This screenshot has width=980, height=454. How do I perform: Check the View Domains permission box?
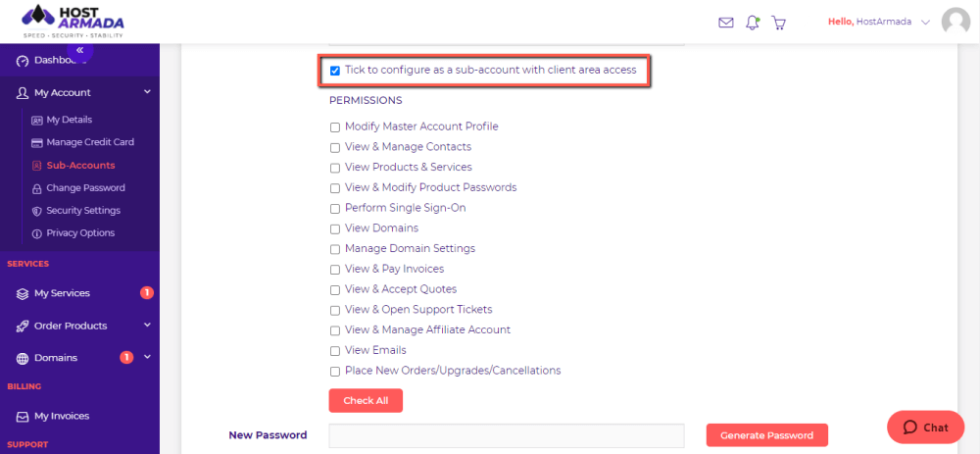(335, 228)
